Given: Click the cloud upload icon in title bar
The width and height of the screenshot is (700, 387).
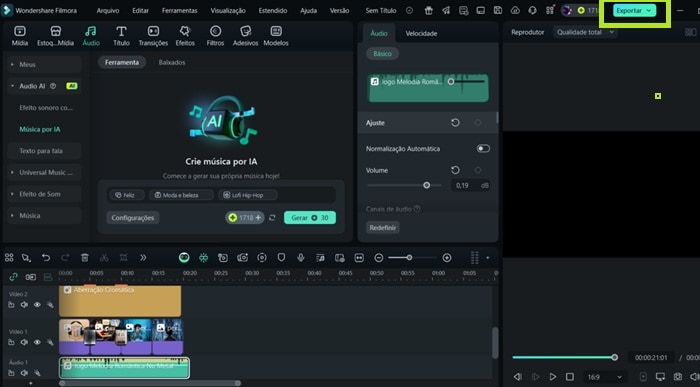Looking at the screenshot, I should coord(515,10).
